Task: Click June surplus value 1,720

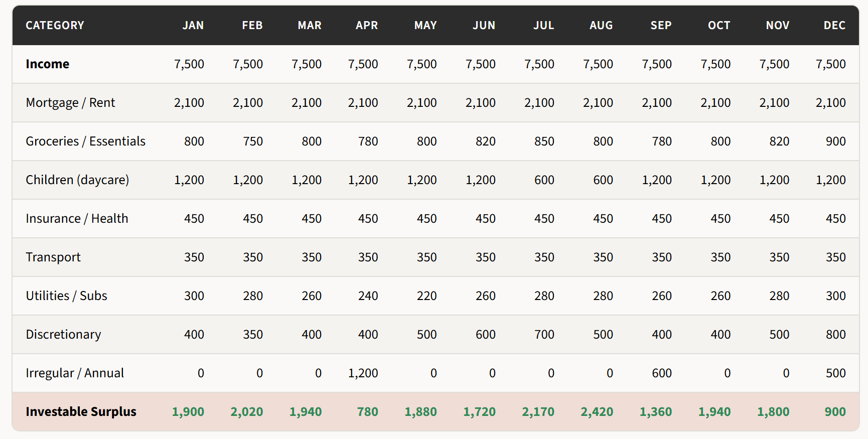Action: point(480,411)
